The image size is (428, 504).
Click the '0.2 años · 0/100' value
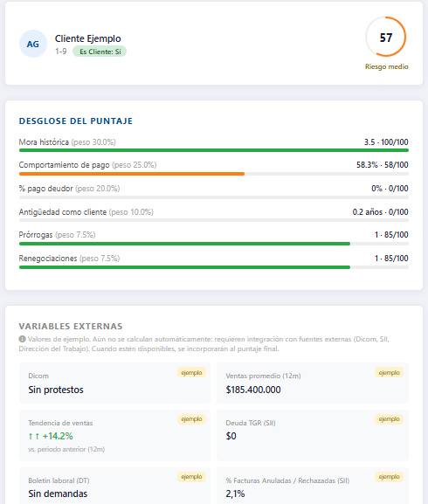[x=381, y=212]
